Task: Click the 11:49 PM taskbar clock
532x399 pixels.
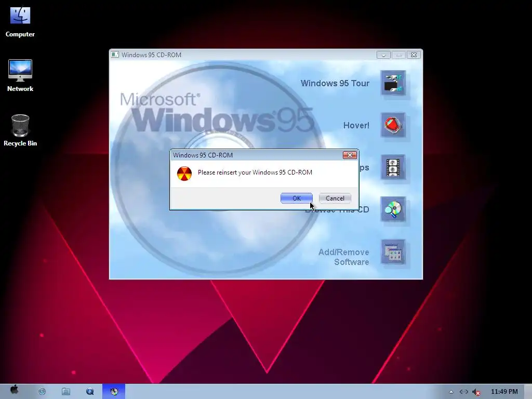Action: tap(504, 392)
